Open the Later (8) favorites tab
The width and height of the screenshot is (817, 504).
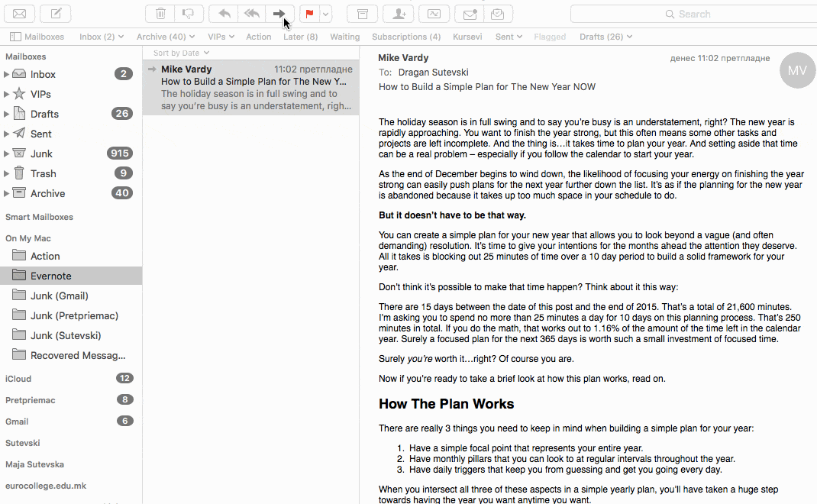300,37
